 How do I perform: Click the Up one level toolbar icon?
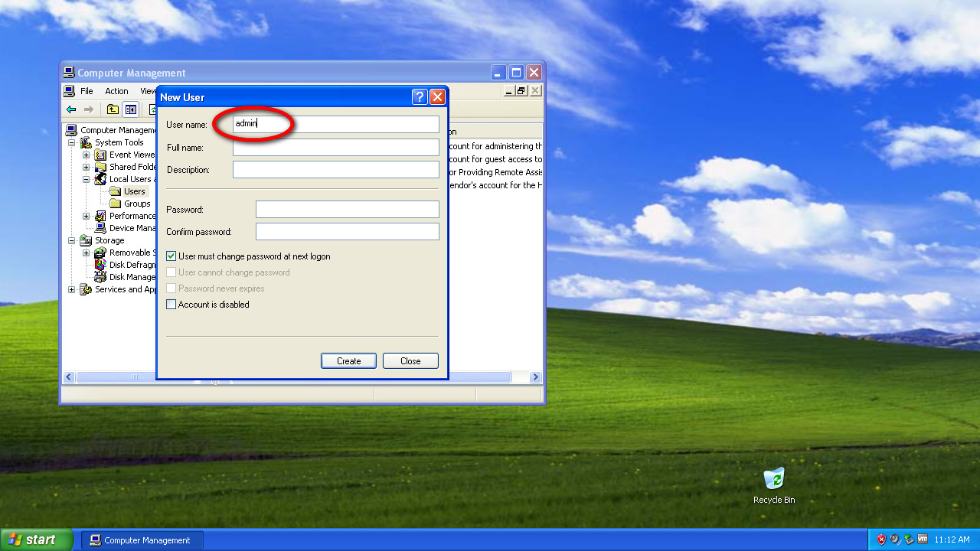pos(113,109)
